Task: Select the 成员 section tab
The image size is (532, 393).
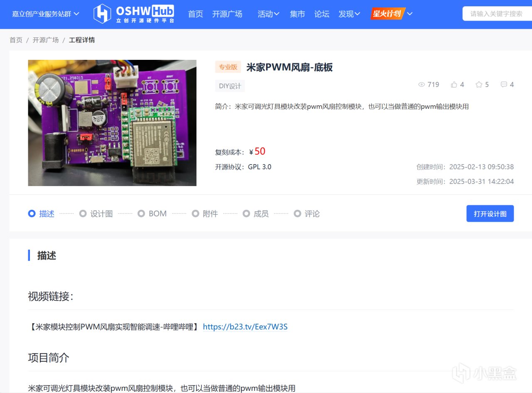Action: coord(256,214)
